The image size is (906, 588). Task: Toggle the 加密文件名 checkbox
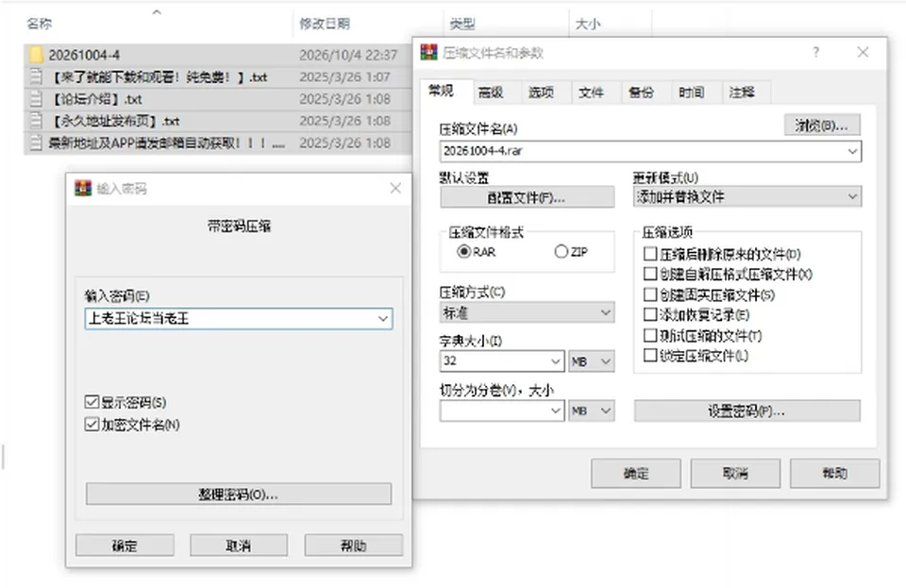point(92,425)
